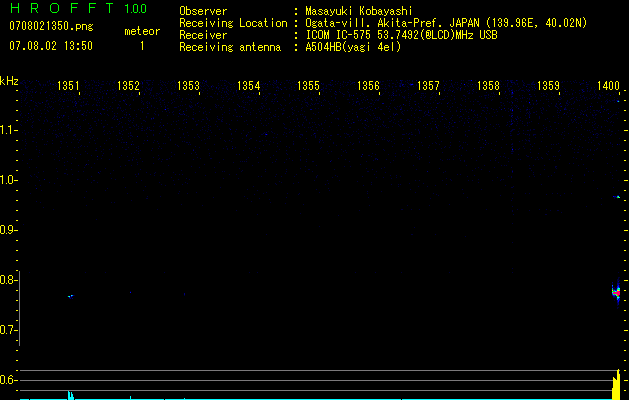Click the Observer label
Screen dimensions: 629x400
pyautogui.click(x=203, y=11)
